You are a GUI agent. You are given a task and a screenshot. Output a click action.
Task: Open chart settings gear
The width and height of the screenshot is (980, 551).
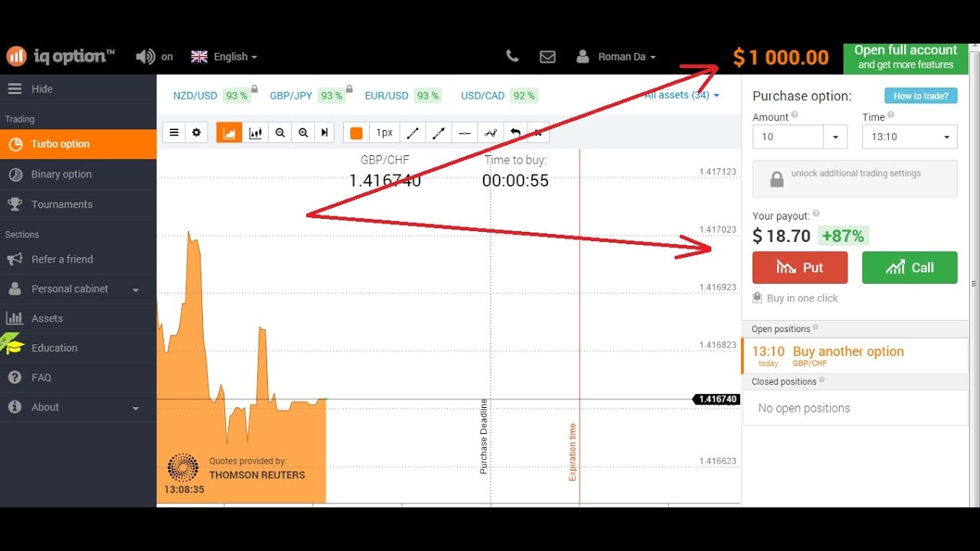pyautogui.click(x=196, y=132)
